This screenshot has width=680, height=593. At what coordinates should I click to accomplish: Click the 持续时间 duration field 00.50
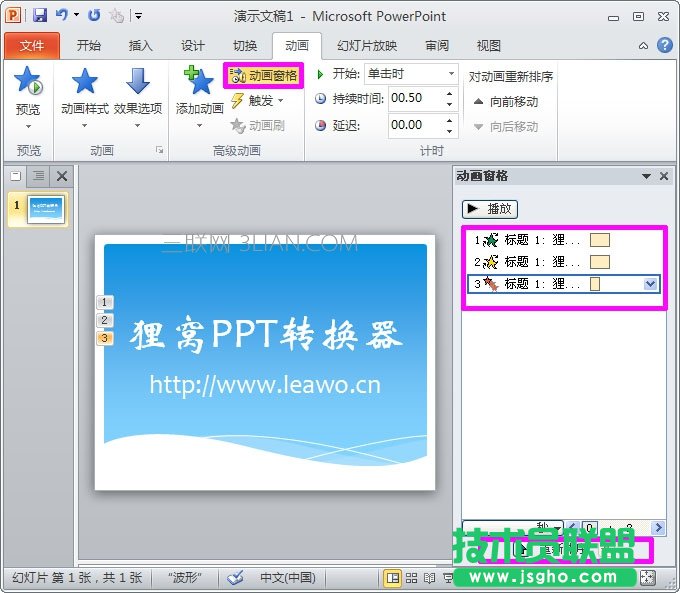pos(415,98)
